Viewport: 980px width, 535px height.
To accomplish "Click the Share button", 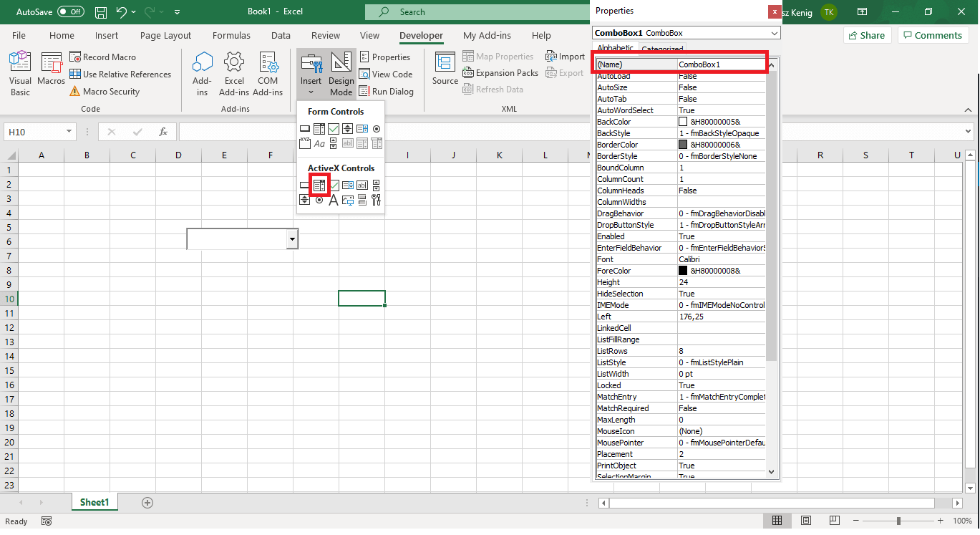I will click(866, 34).
